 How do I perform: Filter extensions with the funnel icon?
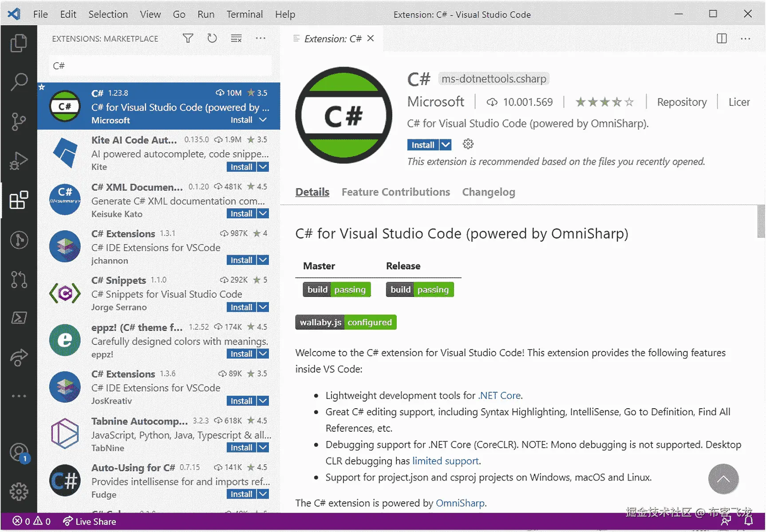click(188, 39)
